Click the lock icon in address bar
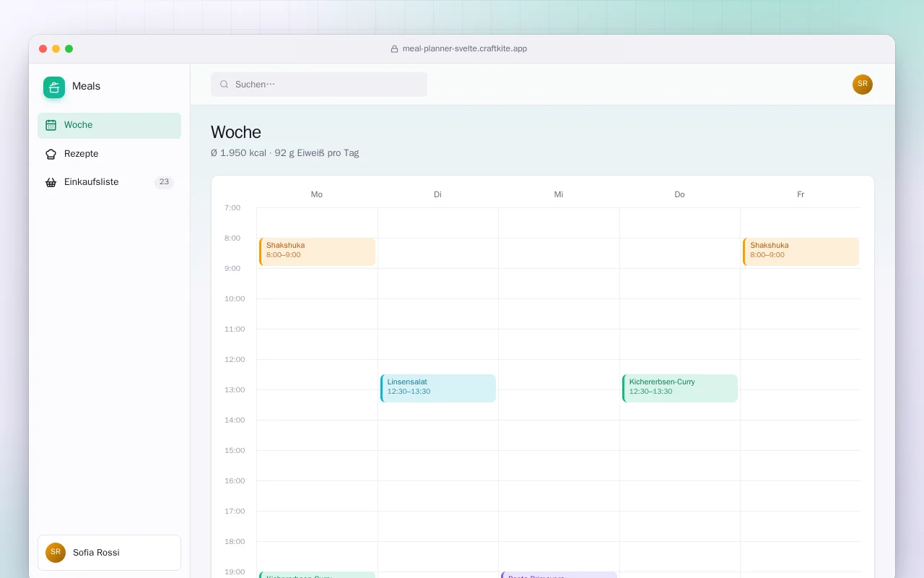Screen dimensions: 924x578 click(394, 49)
